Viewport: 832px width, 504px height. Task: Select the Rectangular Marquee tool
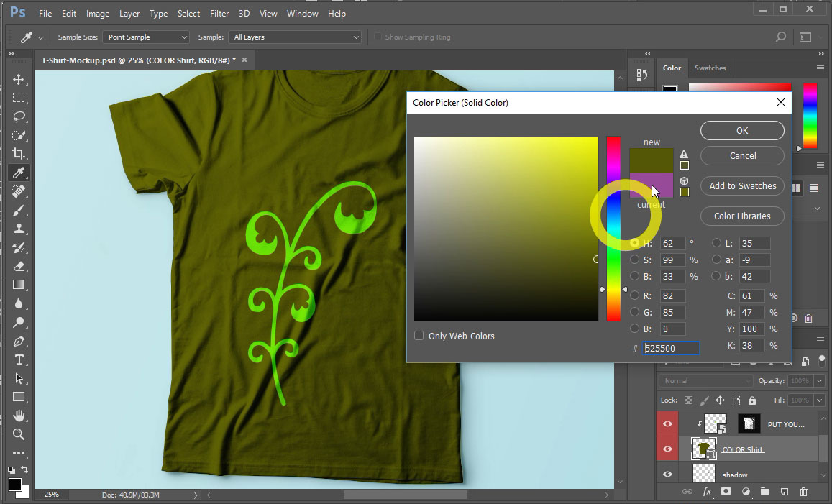[19, 98]
